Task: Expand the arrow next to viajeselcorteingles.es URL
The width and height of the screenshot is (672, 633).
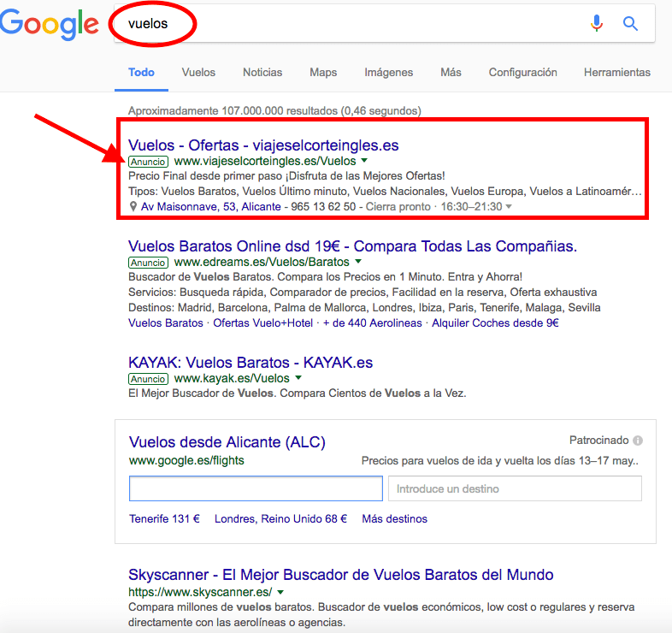Action: [364, 161]
